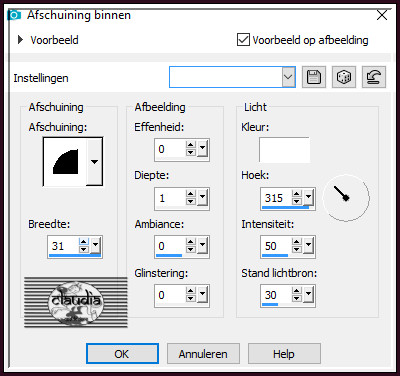
Task: Decrease Ambiance with its down arrow
Action: pos(191,249)
